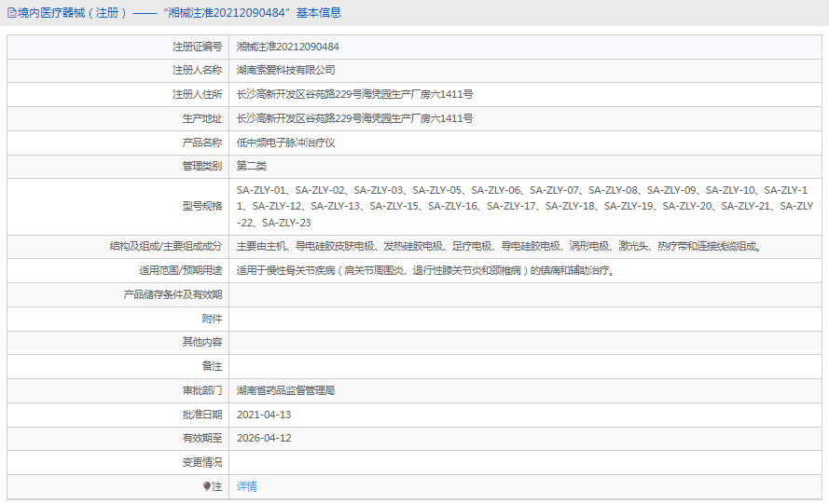829x504 pixels.
Task: Click the address value in 注册人住所 row
Action: coord(354,95)
